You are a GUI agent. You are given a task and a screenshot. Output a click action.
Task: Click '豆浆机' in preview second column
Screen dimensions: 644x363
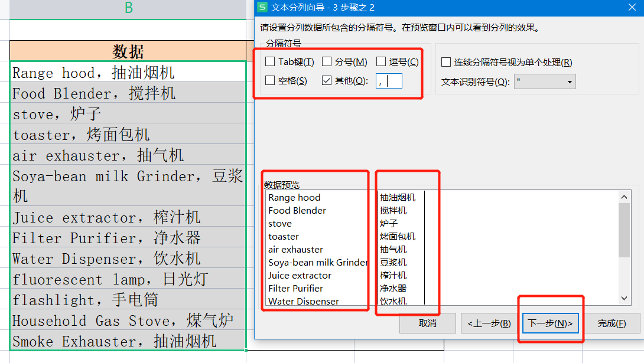coord(393,263)
